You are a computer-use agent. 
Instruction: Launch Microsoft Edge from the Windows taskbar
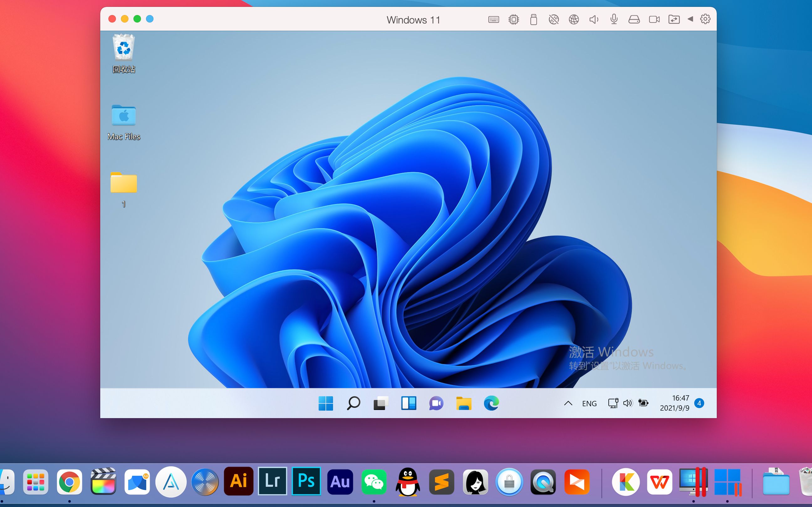(x=491, y=403)
